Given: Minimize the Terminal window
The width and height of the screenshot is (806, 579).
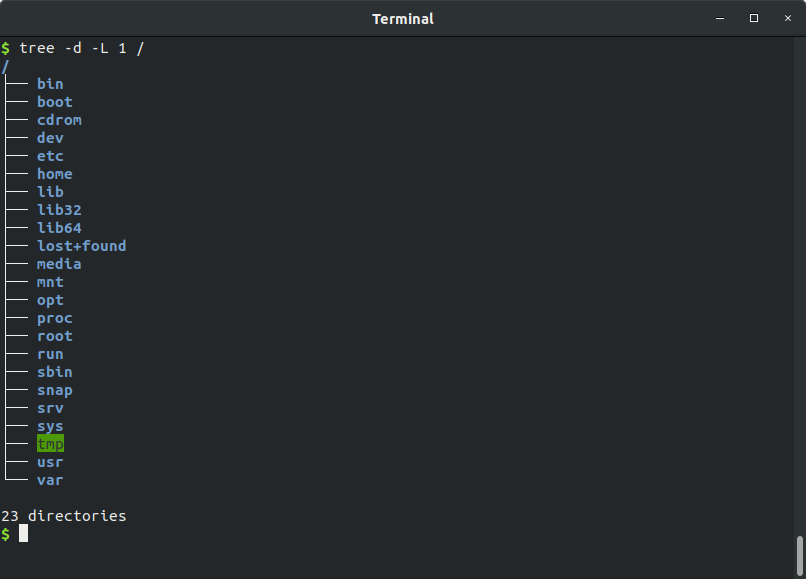Looking at the screenshot, I should click(x=720, y=18).
